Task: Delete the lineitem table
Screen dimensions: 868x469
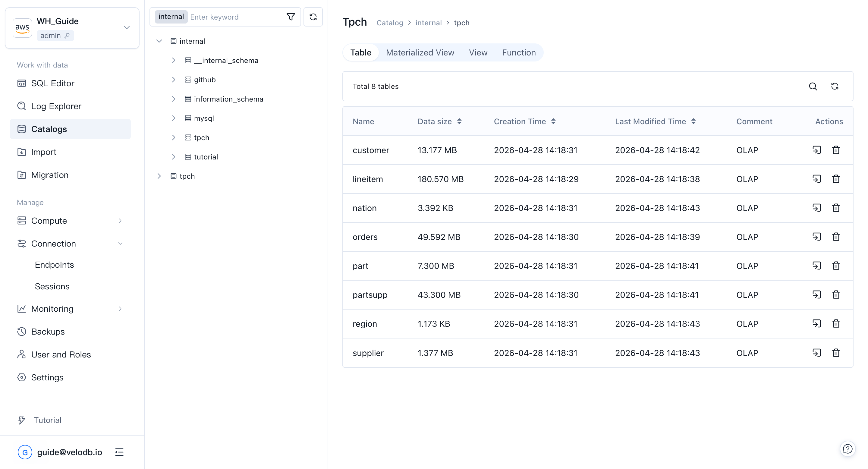Action: 836,179
